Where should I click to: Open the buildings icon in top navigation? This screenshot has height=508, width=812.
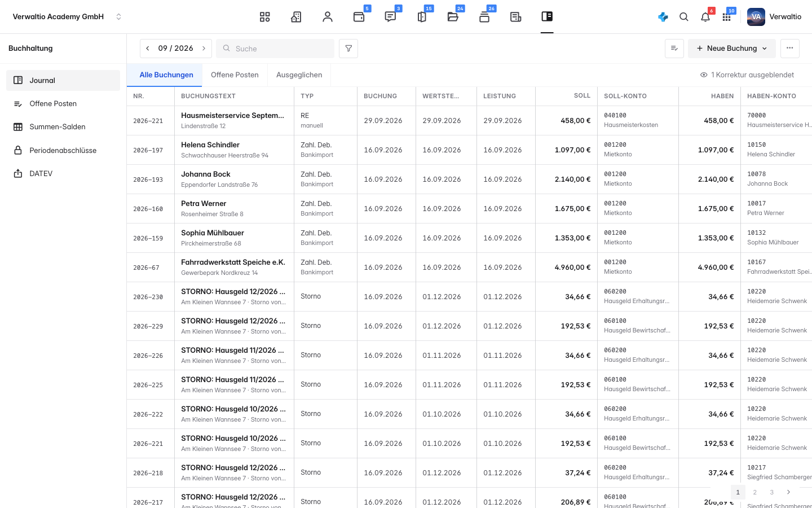tap(296, 17)
